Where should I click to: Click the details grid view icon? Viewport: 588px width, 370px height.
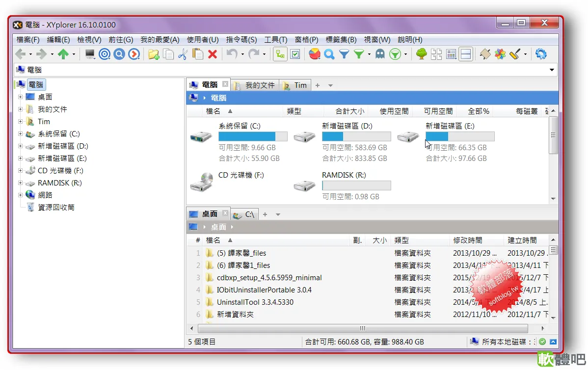(451, 54)
